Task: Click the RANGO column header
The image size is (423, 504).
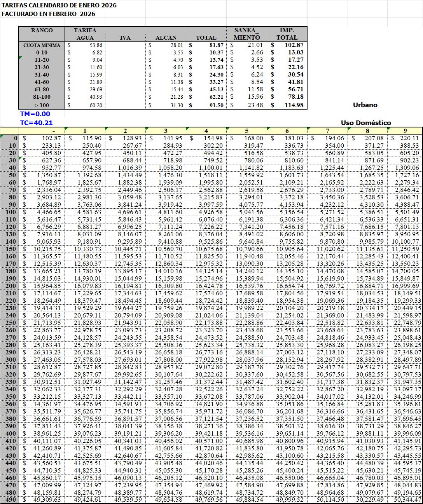Action: [x=42, y=30]
